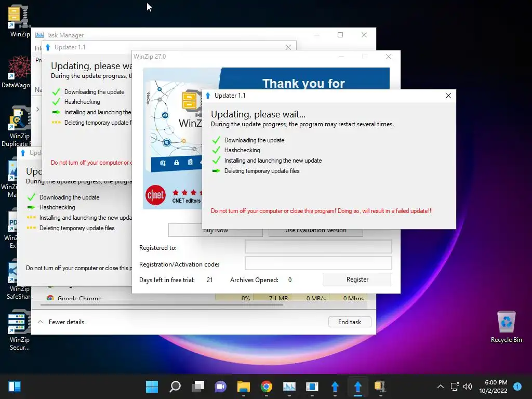Click 'Days left in free trial' value 21
This screenshot has height=399, width=532.
[210, 280]
